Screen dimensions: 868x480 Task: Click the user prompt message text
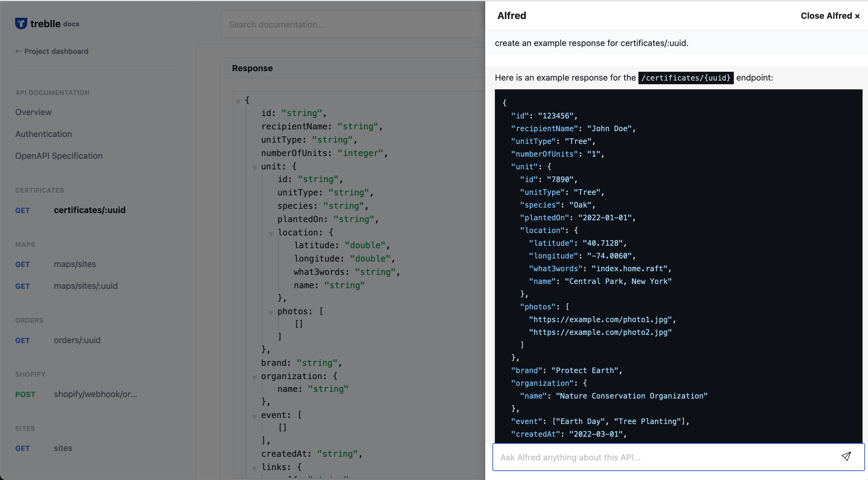click(592, 43)
